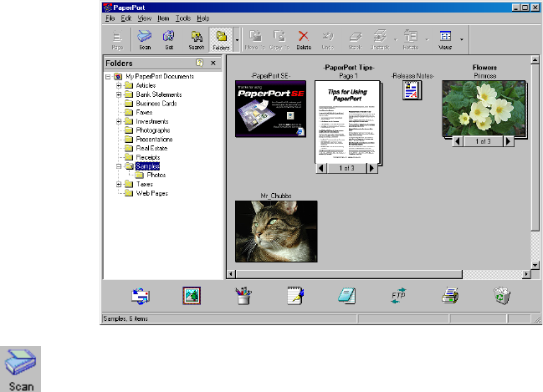Send to FTP icon in bottom bar
Image resolution: width=543 pixels, height=392 pixels.
coord(398,294)
